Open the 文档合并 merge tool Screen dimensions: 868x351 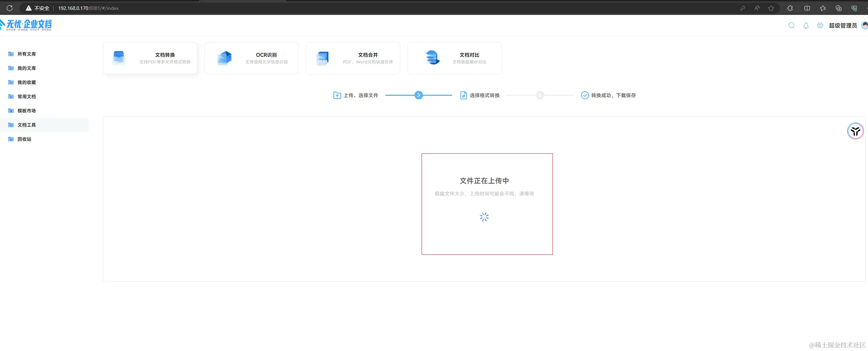352,57
